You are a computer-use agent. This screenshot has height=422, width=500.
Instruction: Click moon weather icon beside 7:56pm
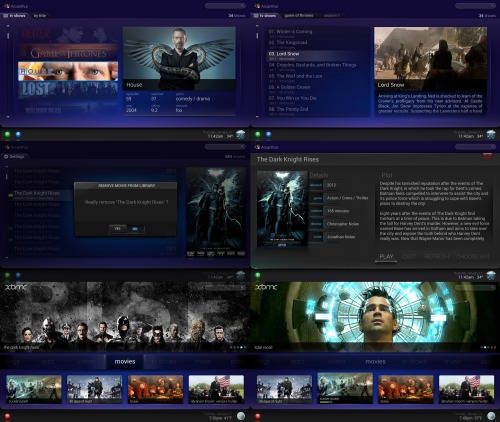(241, 416)
